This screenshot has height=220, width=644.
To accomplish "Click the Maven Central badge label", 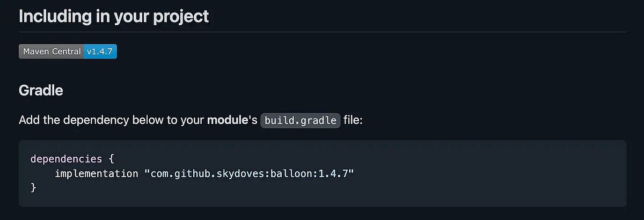I will [51, 52].
